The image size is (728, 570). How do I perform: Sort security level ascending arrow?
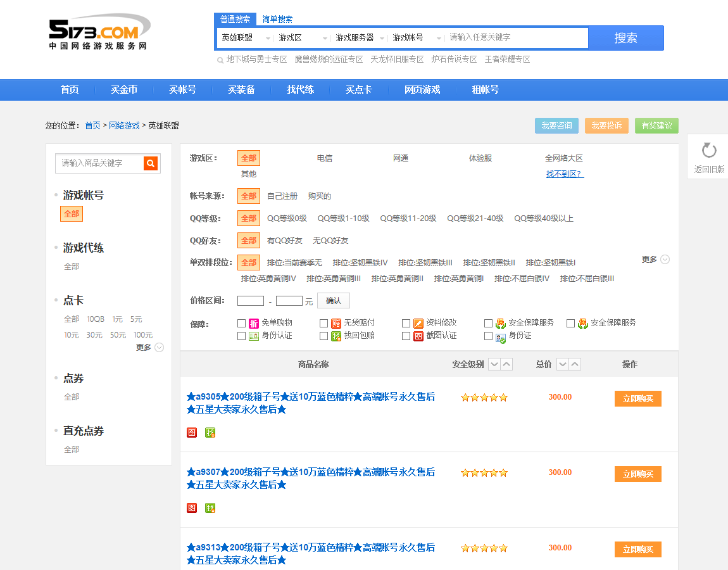coord(506,365)
